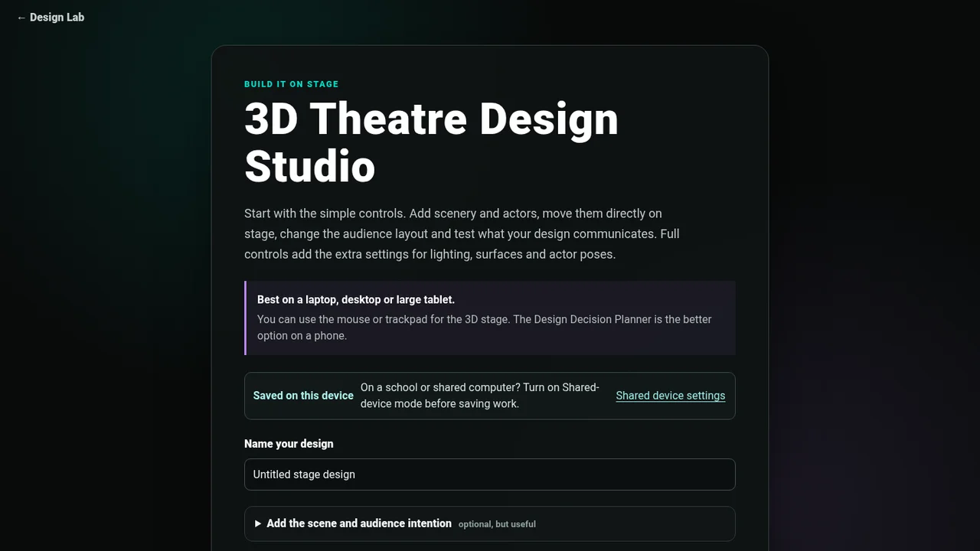Go back to Design Lab
Screen dimensions: 980x551
[51, 17]
